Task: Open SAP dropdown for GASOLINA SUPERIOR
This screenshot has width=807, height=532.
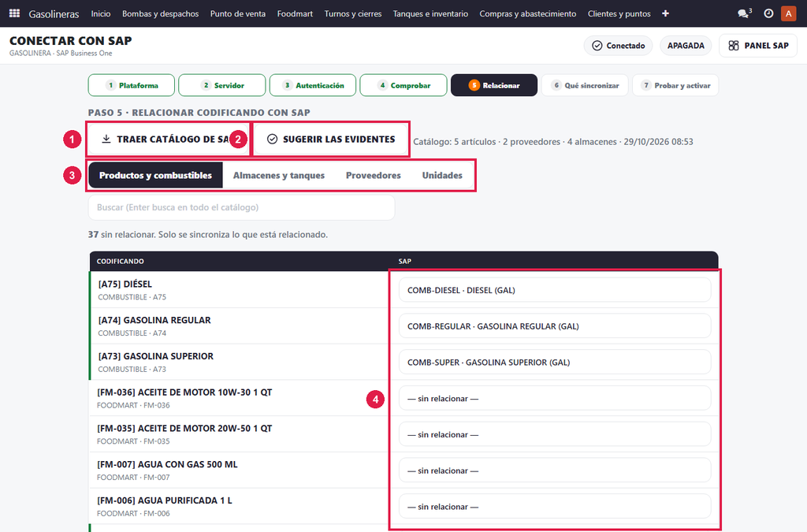Action: click(555, 363)
